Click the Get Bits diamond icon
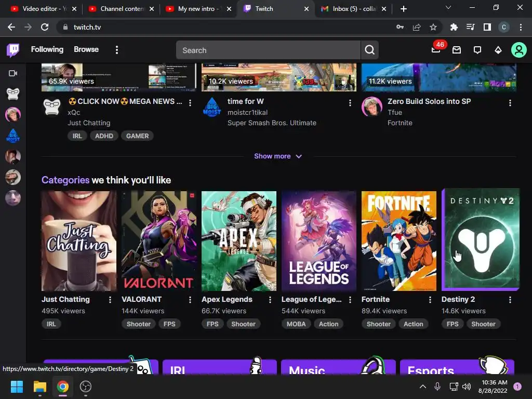 tap(498, 50)
